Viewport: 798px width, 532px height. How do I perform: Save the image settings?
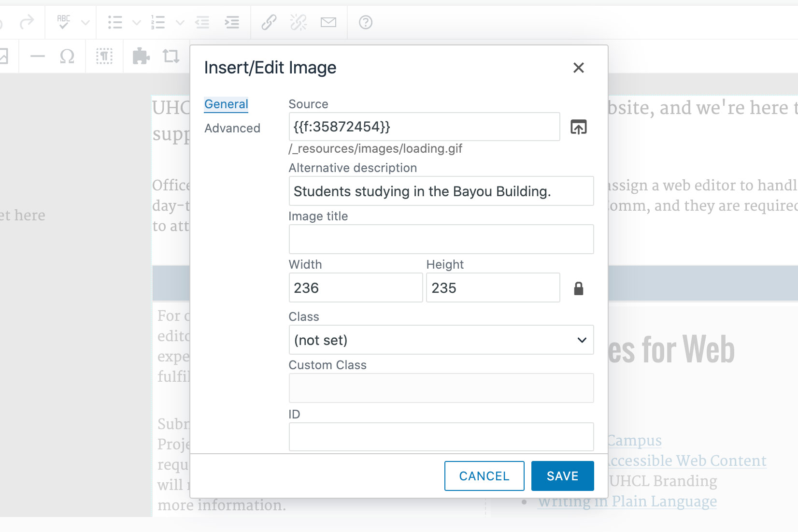tap(562, 475)
